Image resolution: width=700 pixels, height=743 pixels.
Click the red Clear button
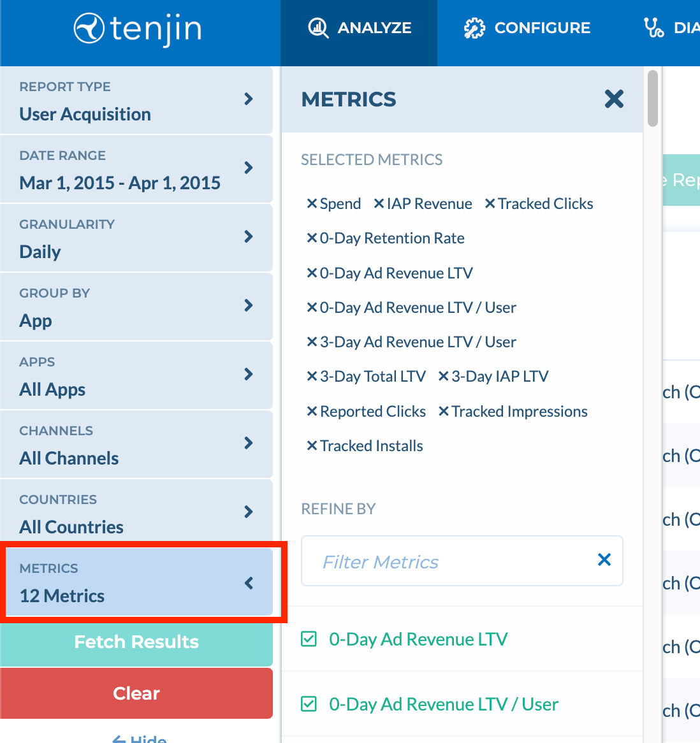pos(136,693)
